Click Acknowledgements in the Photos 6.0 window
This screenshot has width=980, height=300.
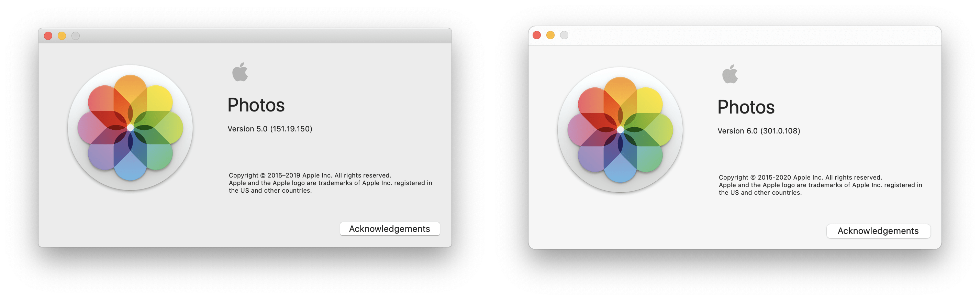878,231
